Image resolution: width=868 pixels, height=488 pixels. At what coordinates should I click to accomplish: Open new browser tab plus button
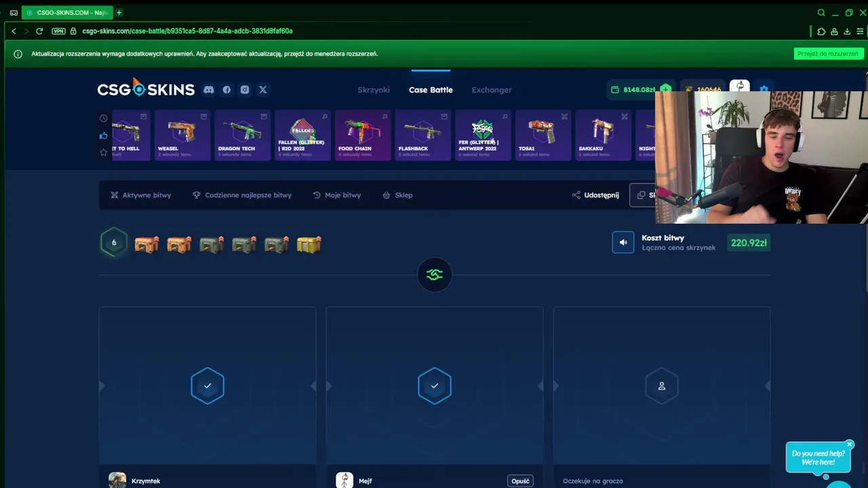pyautogui.click(x=119, y=12)
